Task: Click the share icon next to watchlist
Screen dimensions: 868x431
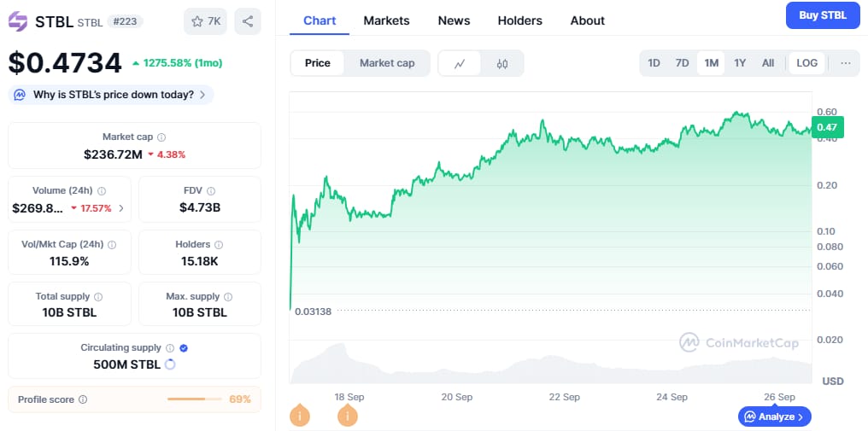Action: 247,21
